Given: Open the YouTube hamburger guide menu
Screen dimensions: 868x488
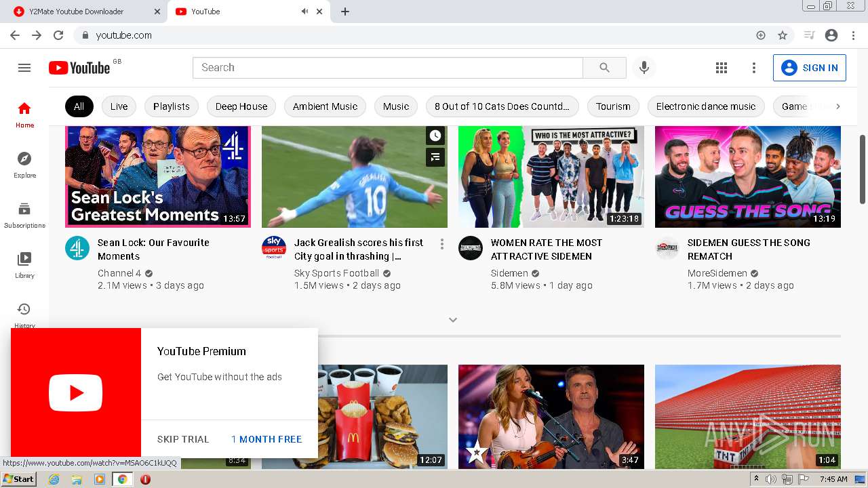Looking at the screenshot, I should [24, 68].
